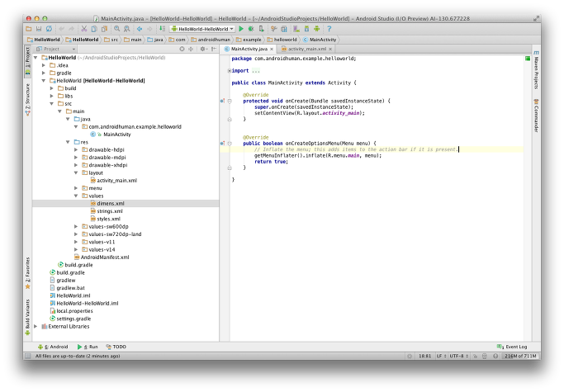Open the Run tool window tab
Viewport: 564px width, 392px height.
[88, 347]
